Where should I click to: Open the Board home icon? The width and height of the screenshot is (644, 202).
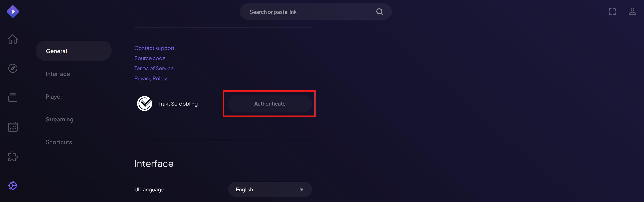[x=13, y=39]
